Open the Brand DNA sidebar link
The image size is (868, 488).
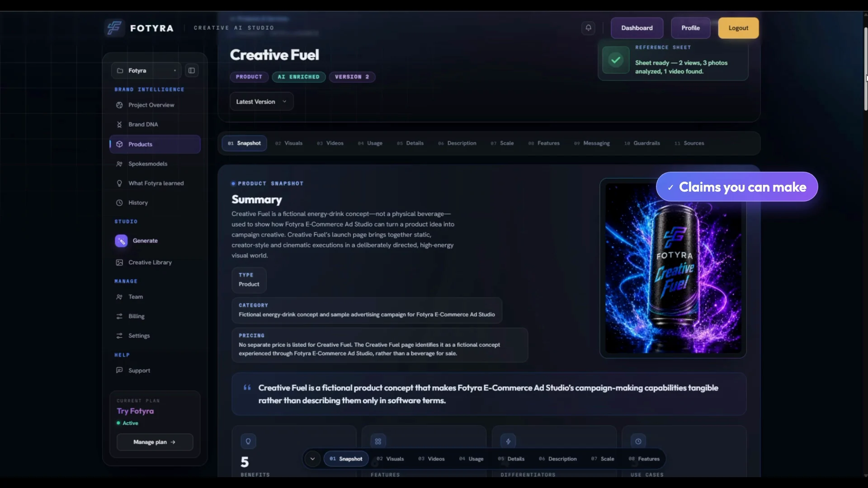point(155,124)
